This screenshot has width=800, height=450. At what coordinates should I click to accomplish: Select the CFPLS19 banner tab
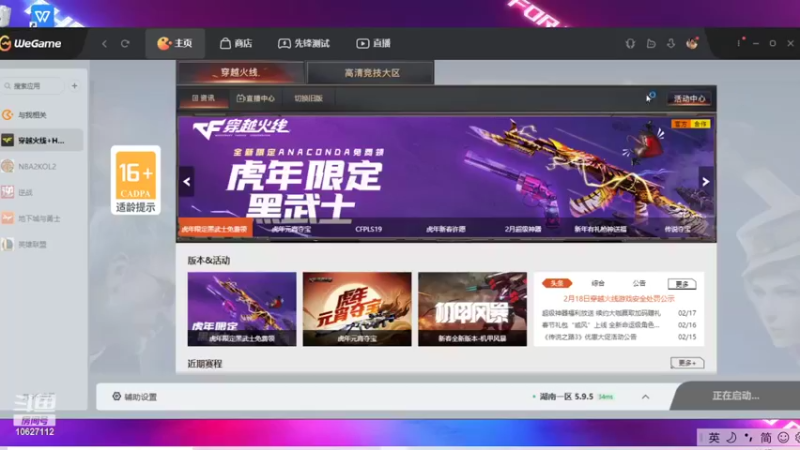click(x=368, y=229)
